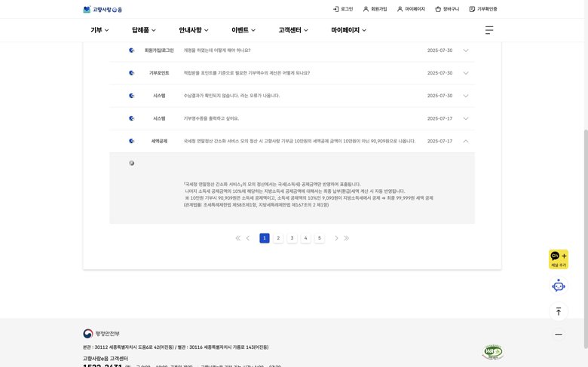Select page 1 in pagination
Image resolution: width=588 pixels, height=367 pixels.
click(265, 238)
